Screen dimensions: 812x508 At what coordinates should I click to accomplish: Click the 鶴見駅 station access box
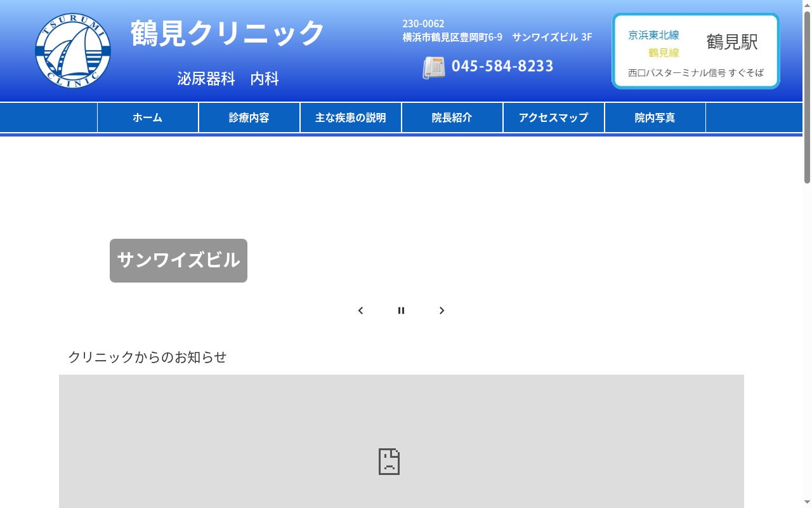point(696,51)
